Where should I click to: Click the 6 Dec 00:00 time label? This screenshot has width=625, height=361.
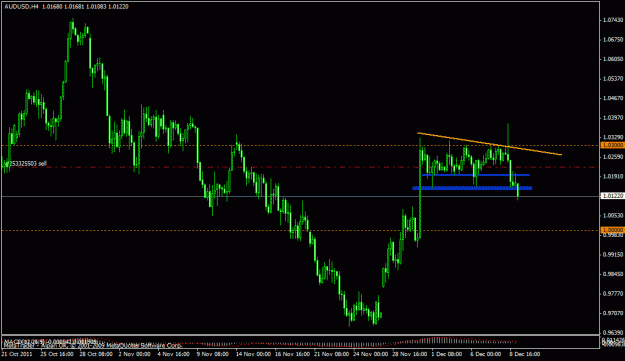(486, 354)
